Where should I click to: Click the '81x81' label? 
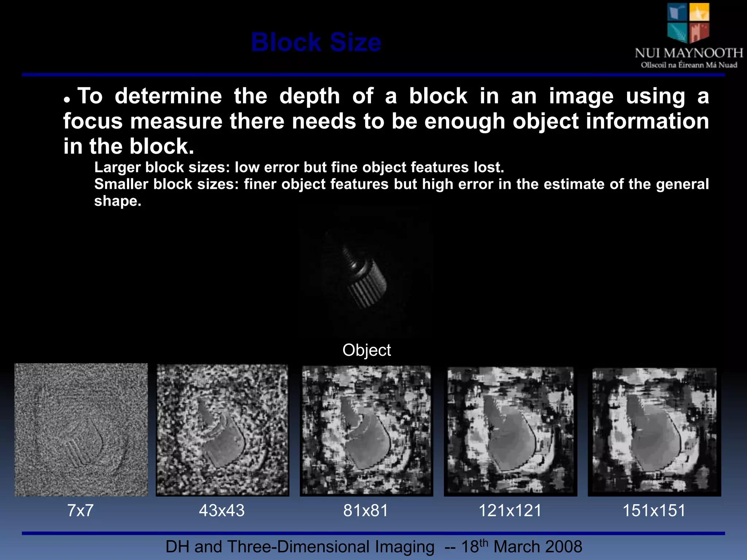(x=366, y=510)
